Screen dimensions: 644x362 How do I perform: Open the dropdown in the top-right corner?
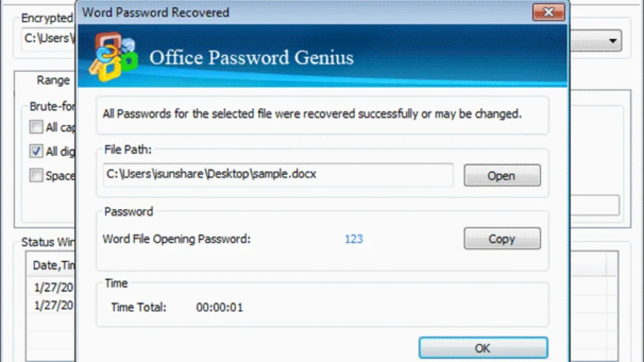tap(613, 40)
